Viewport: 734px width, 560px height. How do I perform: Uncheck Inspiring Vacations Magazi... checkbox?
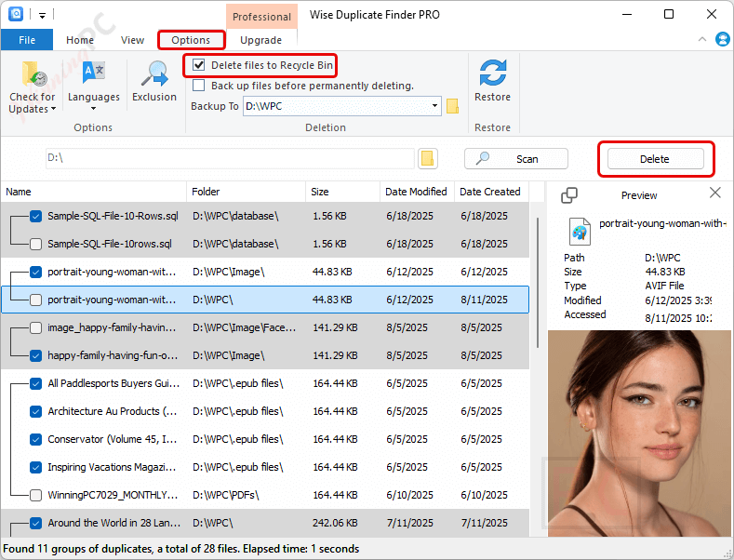(x=35, y=467)
